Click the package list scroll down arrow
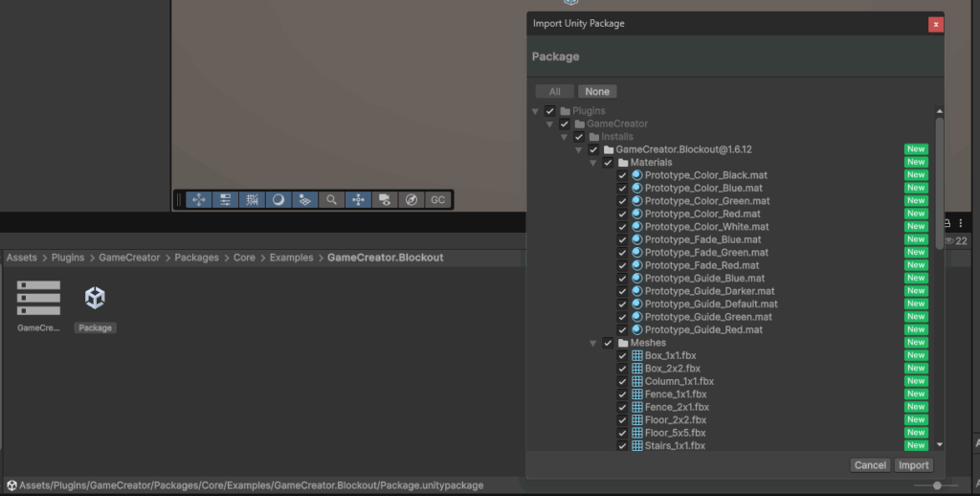 [x=940, y=444]
